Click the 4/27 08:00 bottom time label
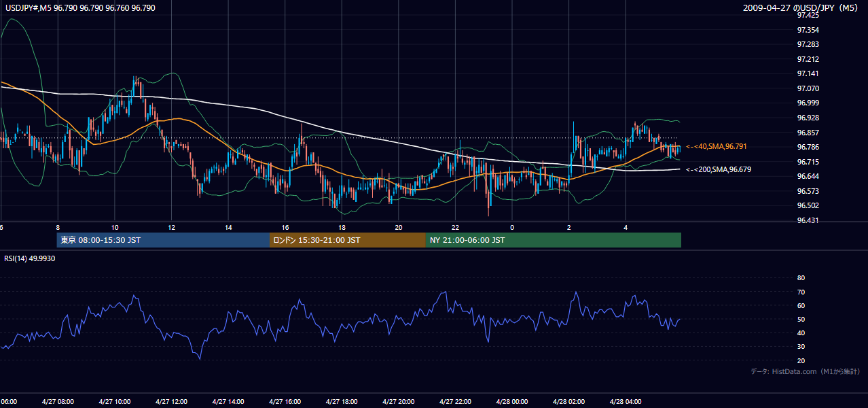 tap(58, 402)
